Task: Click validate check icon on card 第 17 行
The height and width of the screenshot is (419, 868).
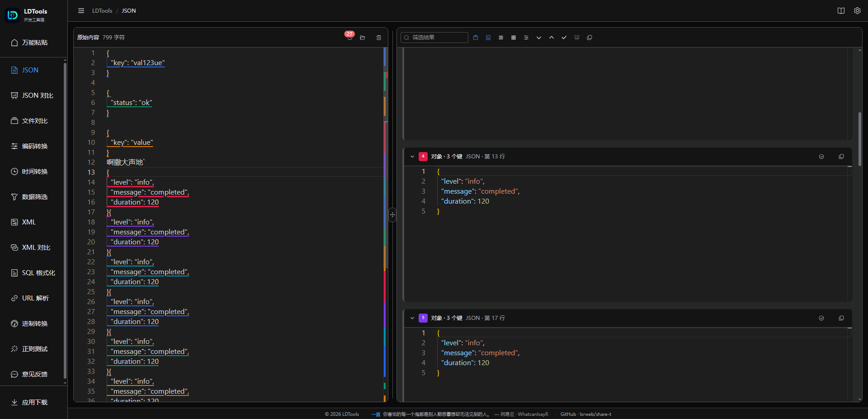Action: click(x=821, y=318)
